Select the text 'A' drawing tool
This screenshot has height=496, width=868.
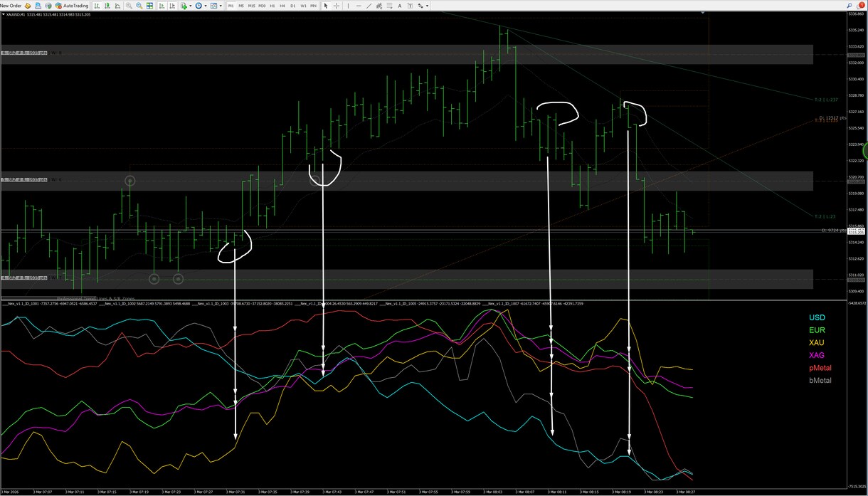400,6
